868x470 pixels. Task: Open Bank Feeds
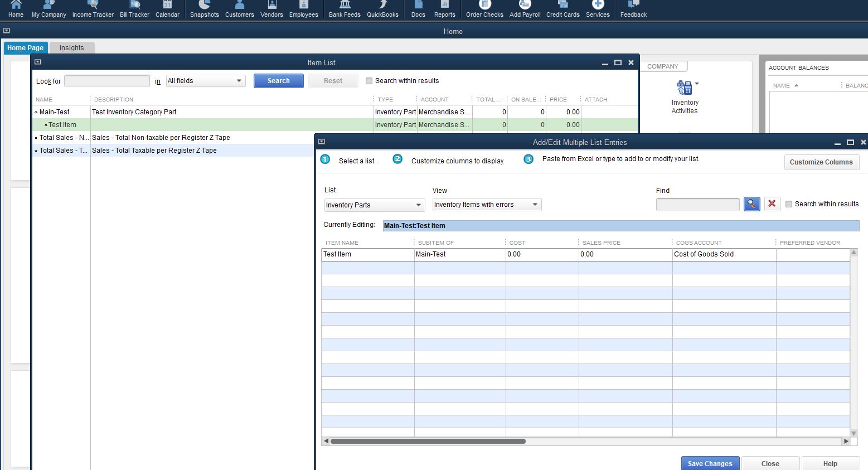[x=344, y=8]
